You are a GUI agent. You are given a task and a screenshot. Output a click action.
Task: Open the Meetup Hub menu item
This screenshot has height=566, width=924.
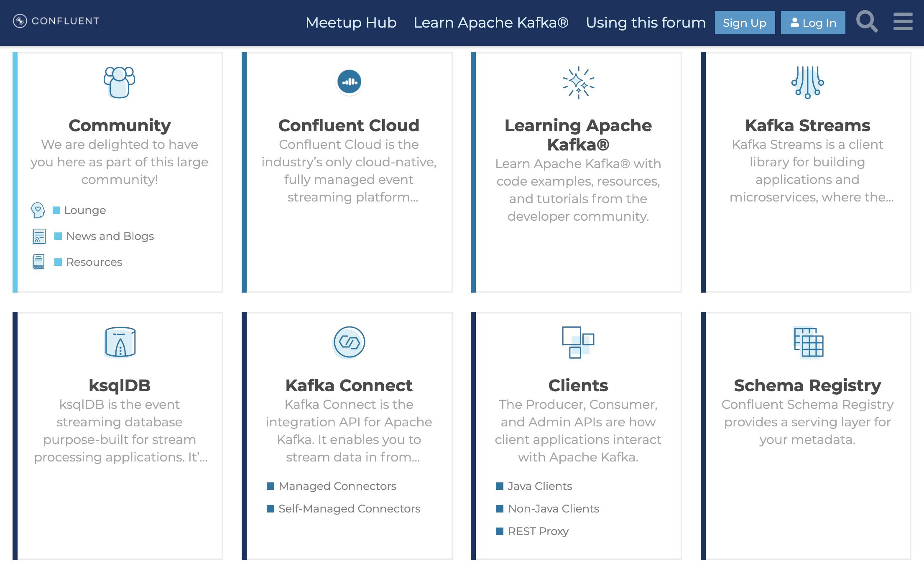[350, 22]
